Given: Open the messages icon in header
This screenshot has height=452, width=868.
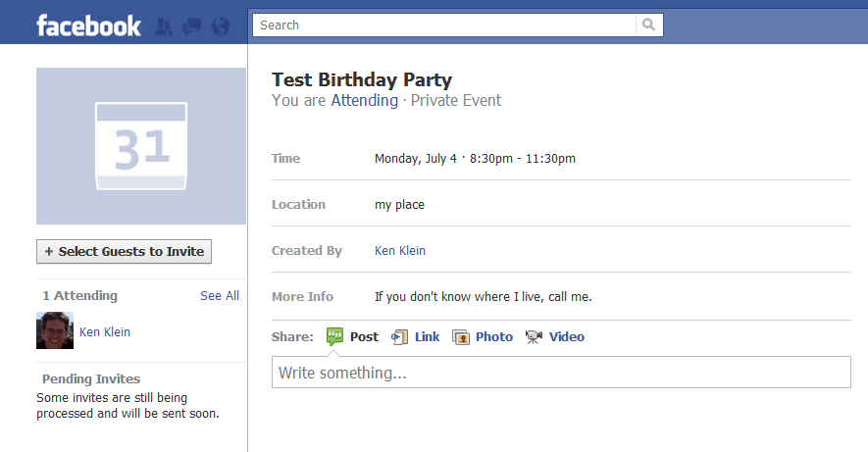Looking at the screenshot, I should click(x=192, y=26).
